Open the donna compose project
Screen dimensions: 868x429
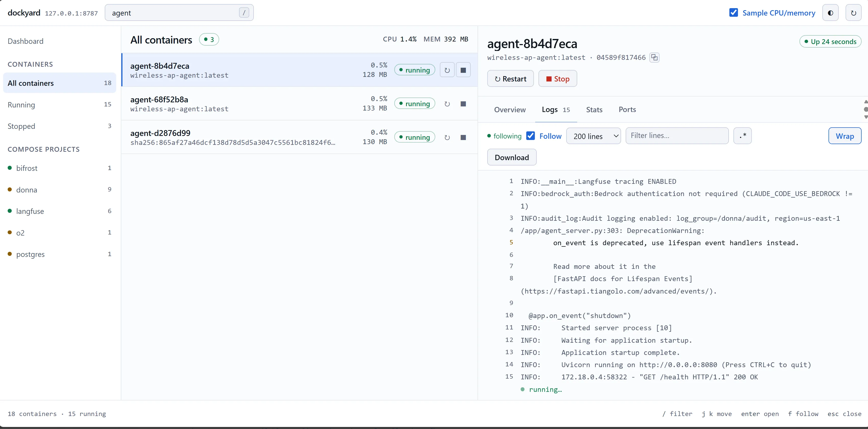pyautogui.click(x=60, y=190)
